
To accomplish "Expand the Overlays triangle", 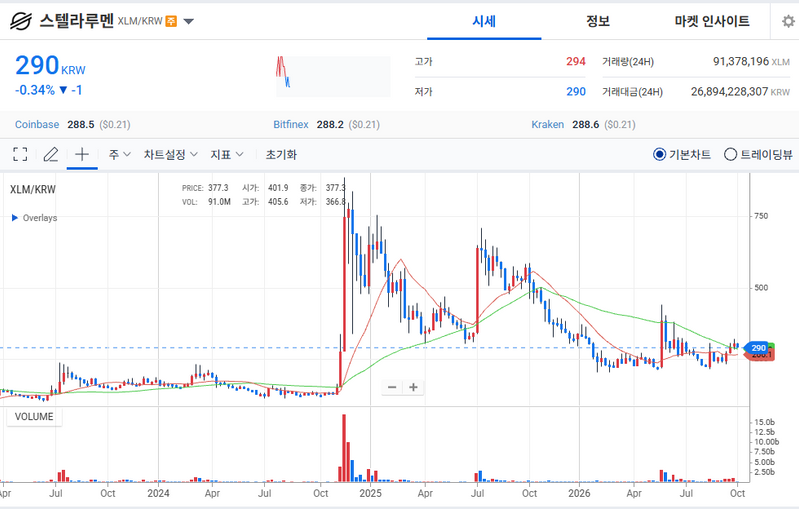I will tap(14, 218).
